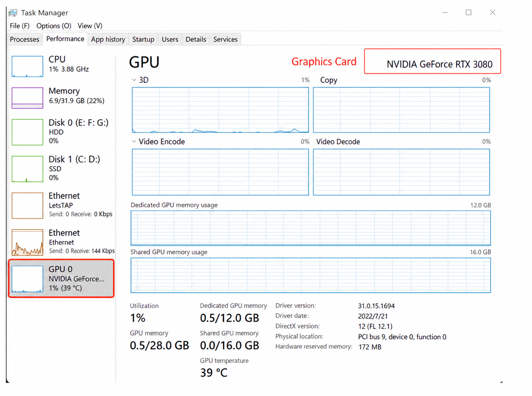Screen dimensions: 532x396
Task: Click the driver date 2022/7/21 value
Action: coord(372,316)
